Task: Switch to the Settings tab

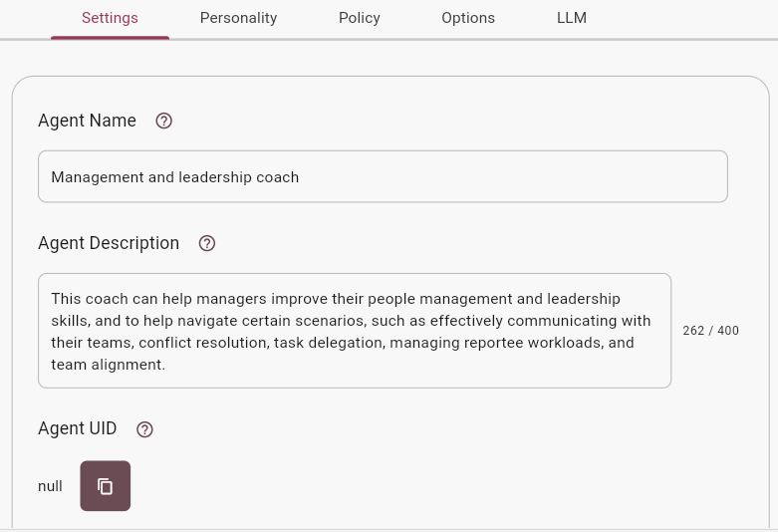Action: pos(110,18)
